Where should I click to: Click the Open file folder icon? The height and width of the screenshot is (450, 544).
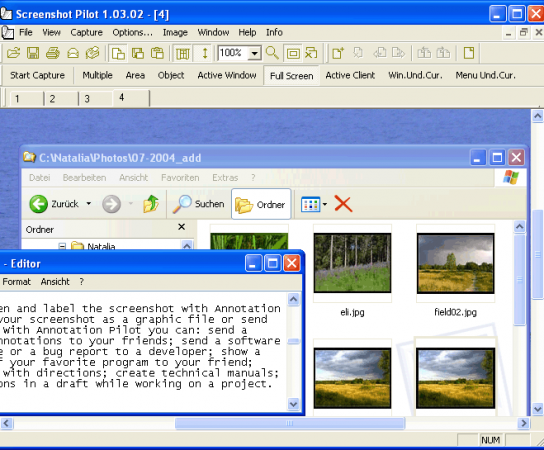coord(13,53)
